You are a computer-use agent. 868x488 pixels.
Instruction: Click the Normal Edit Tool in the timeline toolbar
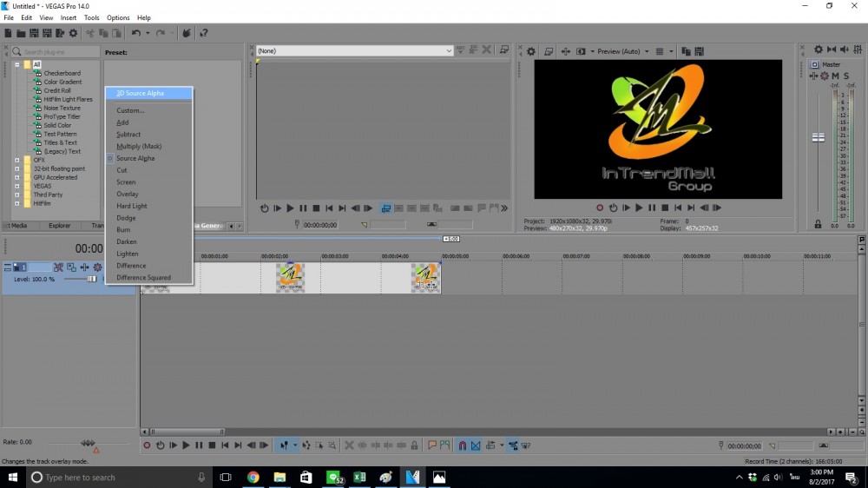pyautogui.click(x=284, y=445)
